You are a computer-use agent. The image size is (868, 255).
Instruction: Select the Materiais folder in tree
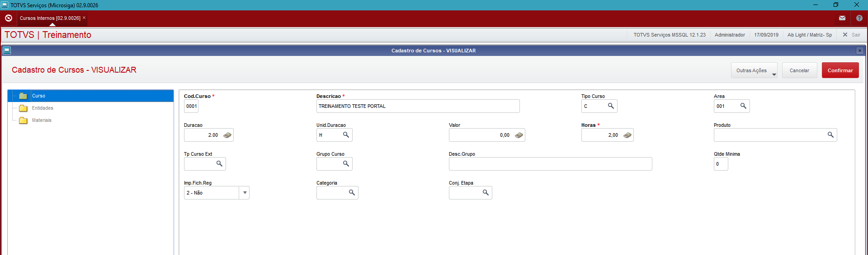click(41, 121)
